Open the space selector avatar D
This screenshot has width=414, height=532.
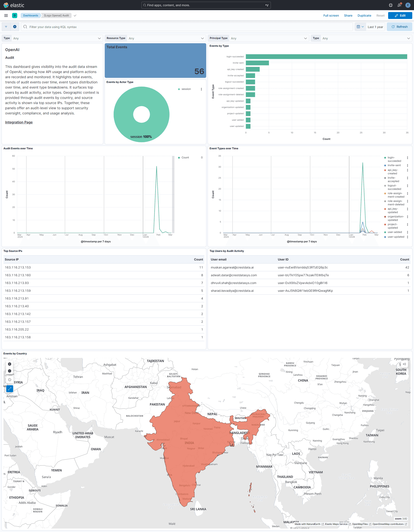[x=15, y=16]
